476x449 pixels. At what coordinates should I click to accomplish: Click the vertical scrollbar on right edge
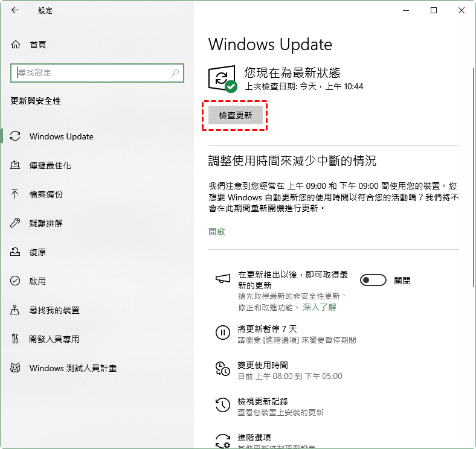tap(473, 177)
